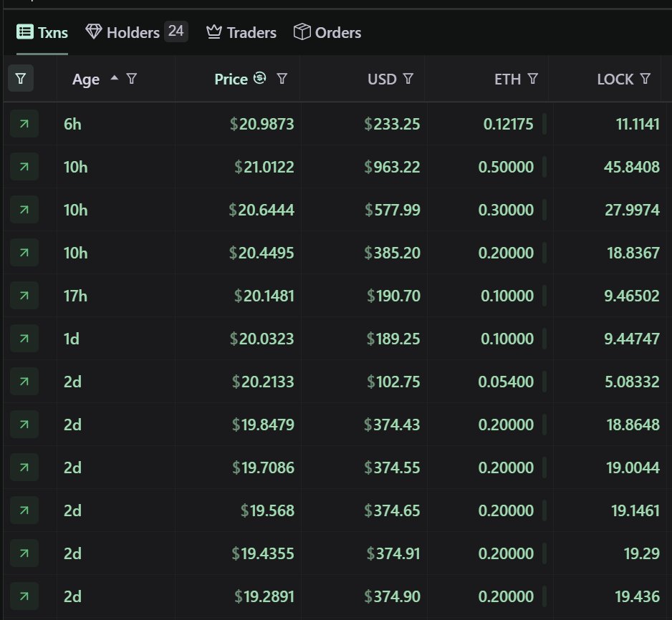Click the LOCK value 19.0044

pyautogui.click(x=633, y=468)
